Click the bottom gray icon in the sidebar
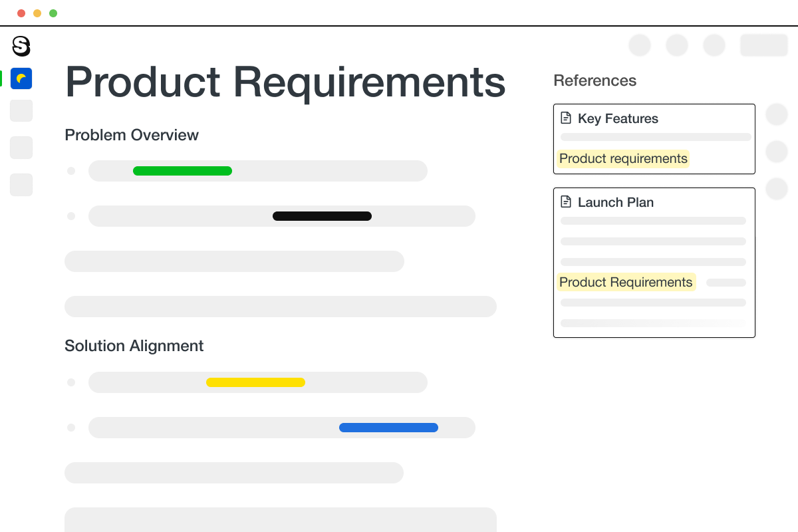 pyautogui.click(x=21, y=185)
